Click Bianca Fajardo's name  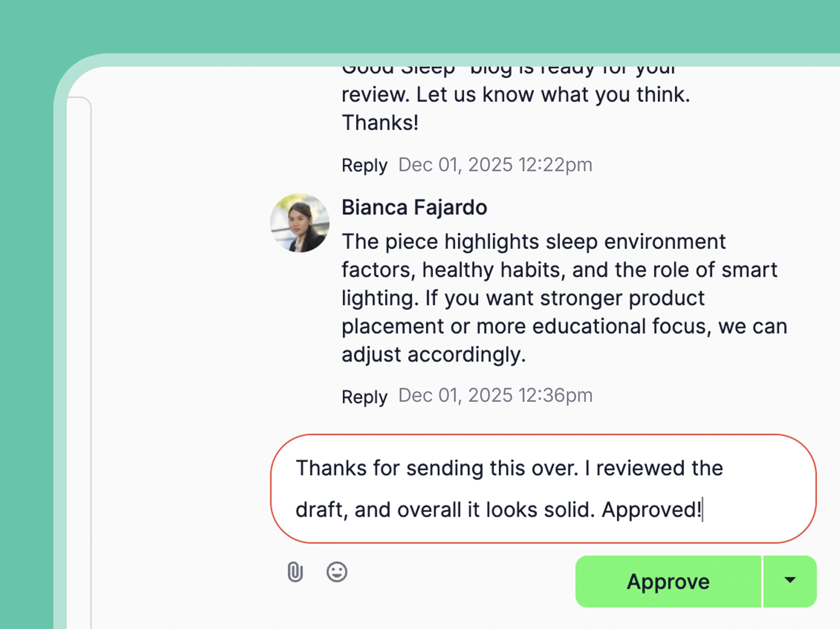414,207
